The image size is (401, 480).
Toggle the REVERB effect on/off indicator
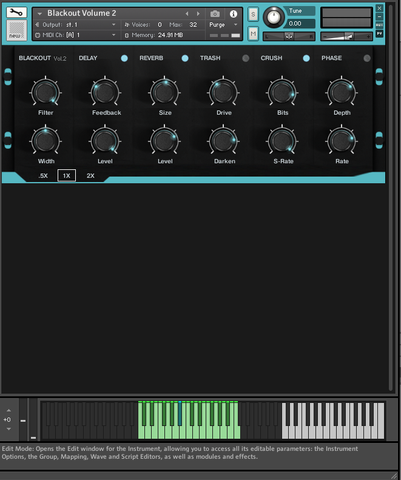click(x=185, y=58)
